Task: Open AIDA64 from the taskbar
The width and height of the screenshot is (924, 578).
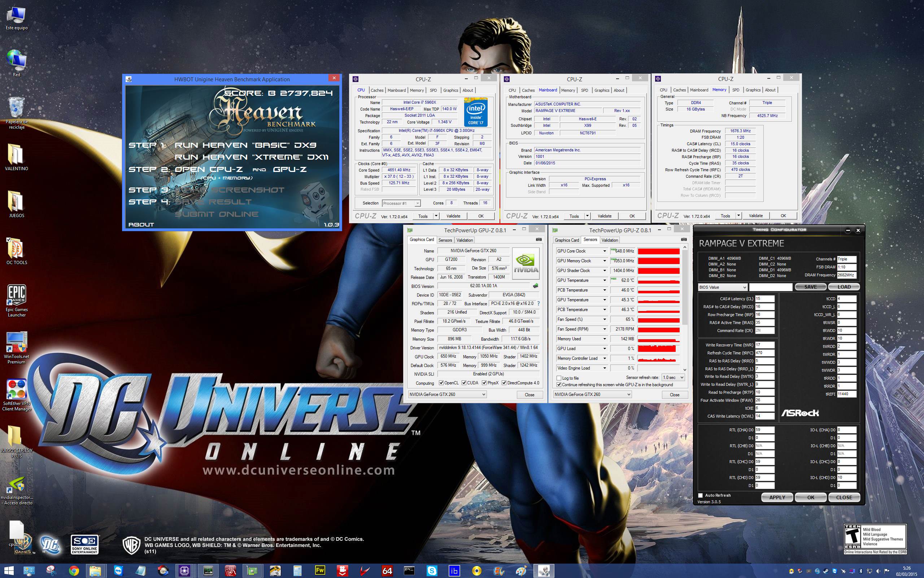Action: pyautogui.click(x=387, y=571)
